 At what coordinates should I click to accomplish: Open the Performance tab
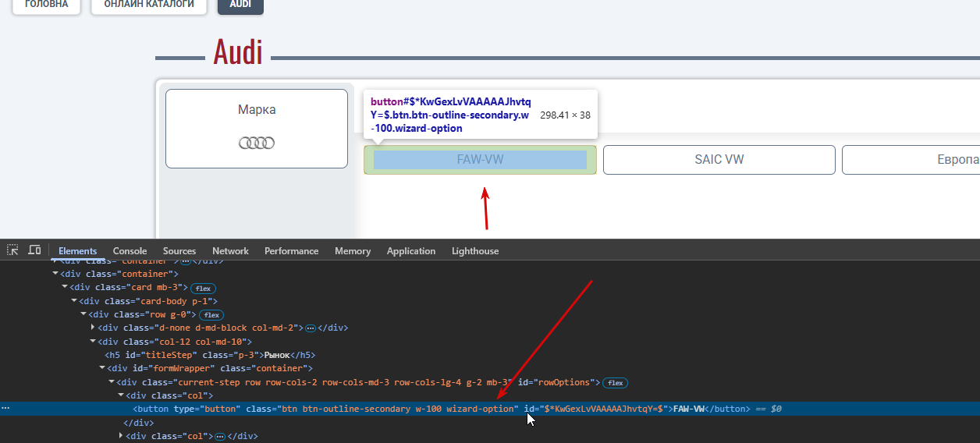(292, 251)
